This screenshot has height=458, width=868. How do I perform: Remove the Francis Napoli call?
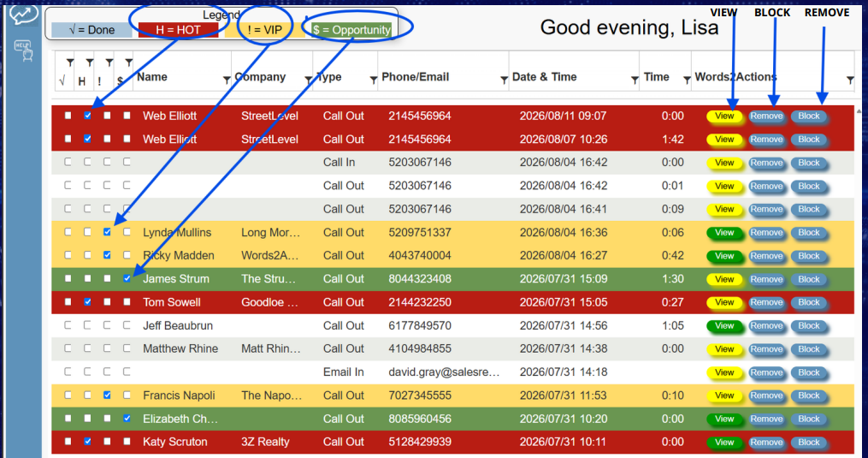point(766,396)
